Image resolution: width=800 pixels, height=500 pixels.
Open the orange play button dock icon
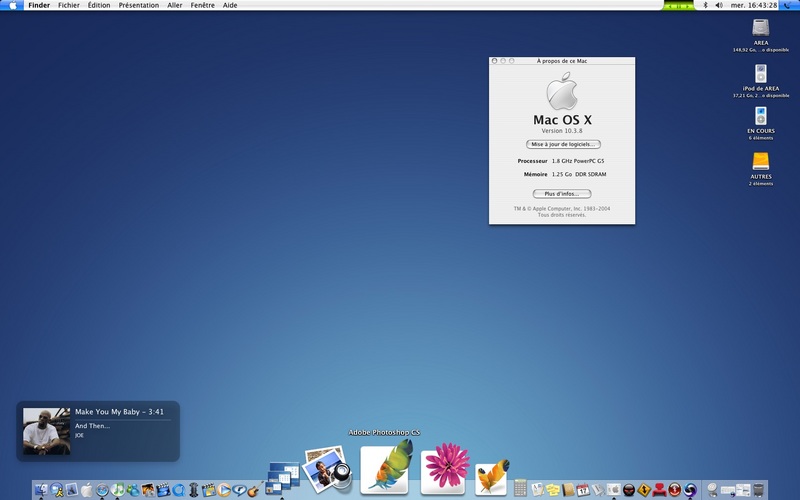click(224, 490)
